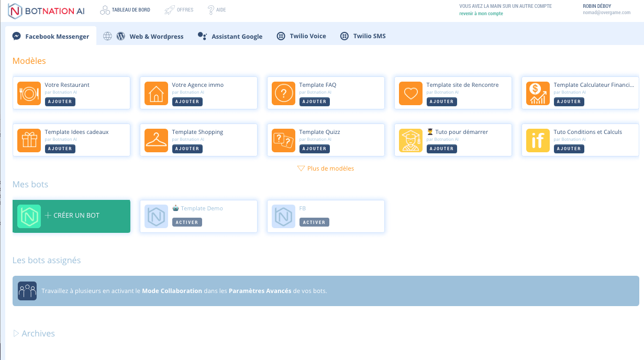Click the Template FAQ question icon

(x=283, y=93)
